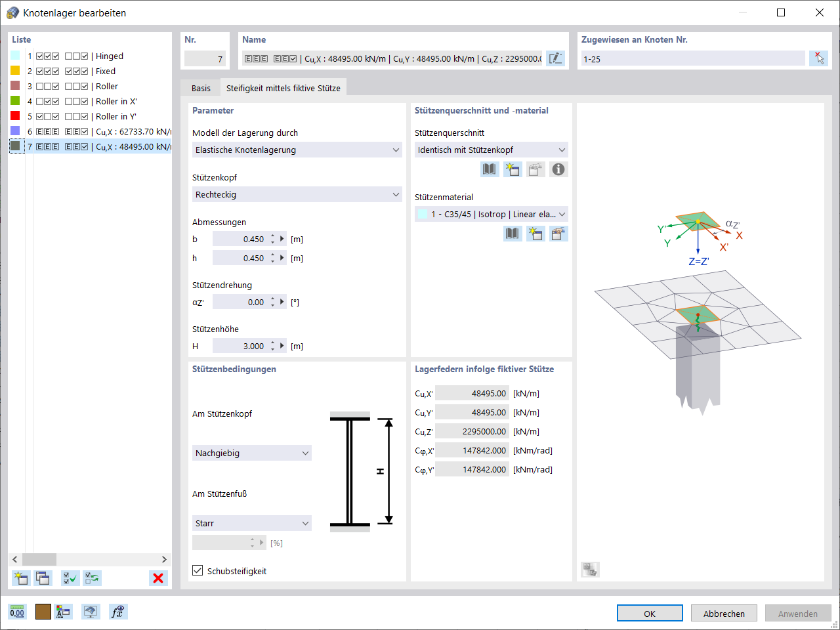Click the Anwenden button
This screenshot has width=840, height=630.
798,613
